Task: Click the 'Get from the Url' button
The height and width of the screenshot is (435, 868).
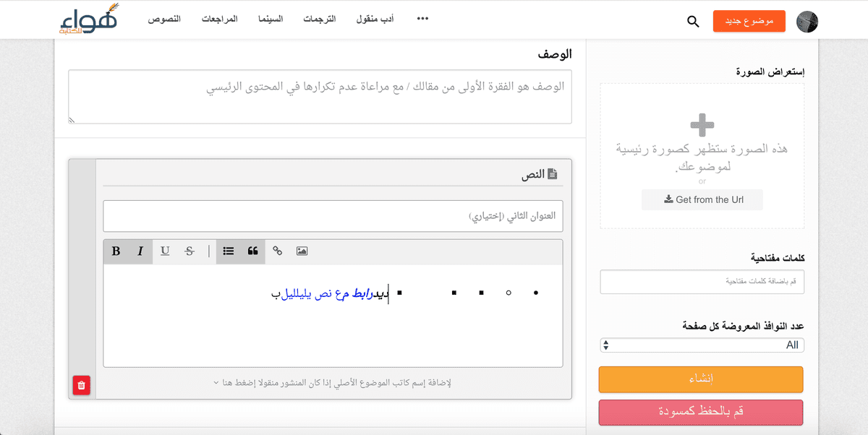Action: pos(702,199)
